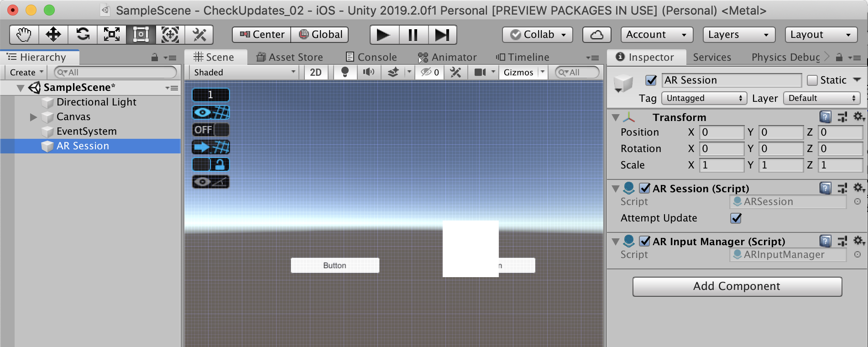Expand the Canvas tree item
The height and width of the screenshot is (347, 868).
[x=33, y=117]
